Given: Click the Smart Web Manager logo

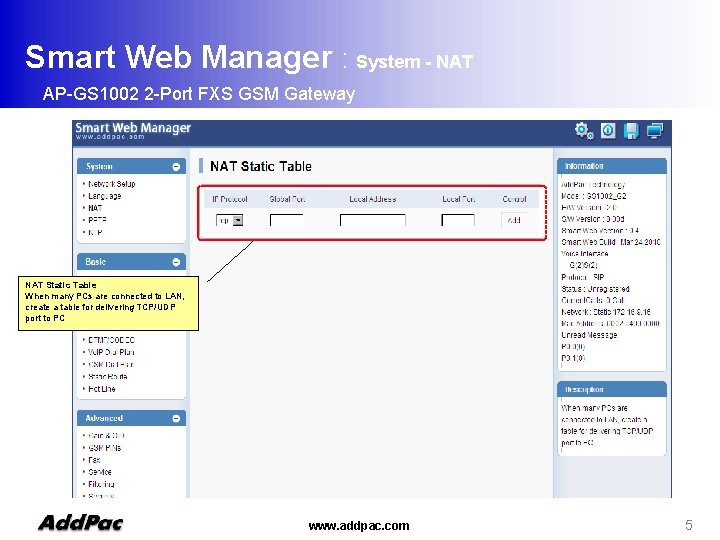Looking at the screenshot, I should pyautogui.click(x=133, y=130).
